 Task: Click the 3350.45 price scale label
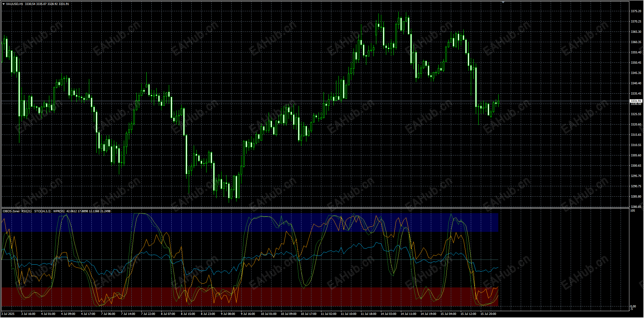636,63
